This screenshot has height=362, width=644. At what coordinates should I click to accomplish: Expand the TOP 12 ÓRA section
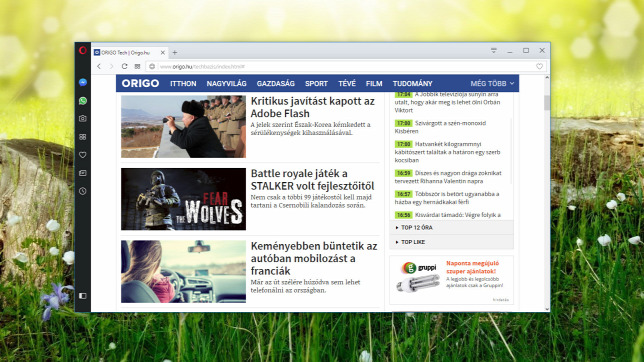point(451,227)
